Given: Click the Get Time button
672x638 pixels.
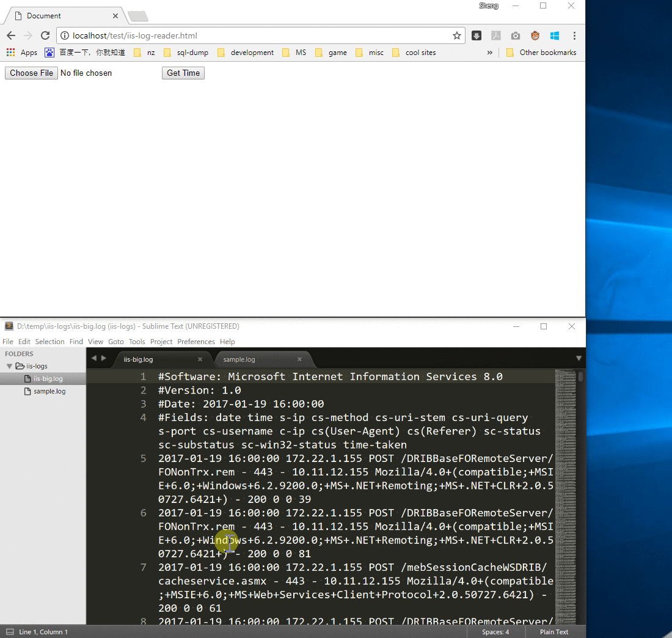Looking at the screenshot, I should point(183,73).
